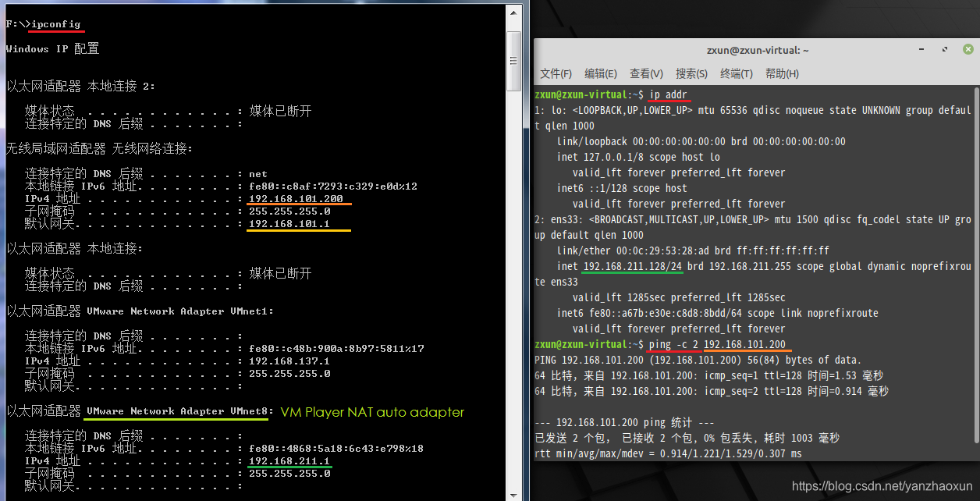Click ens33 address "192.168.211.128/24"
980x501 pixels.
pos(633,266)
